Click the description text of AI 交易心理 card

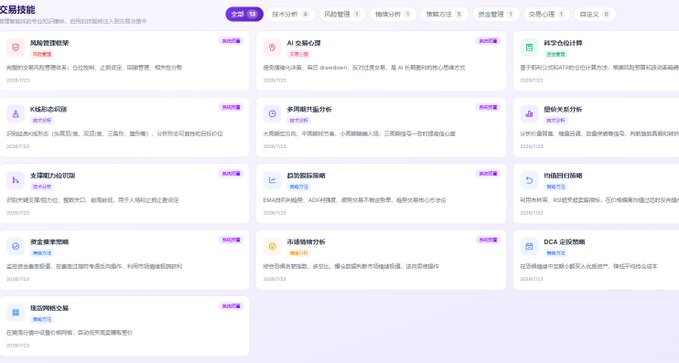pyautogui.click(x=364, y=68)
